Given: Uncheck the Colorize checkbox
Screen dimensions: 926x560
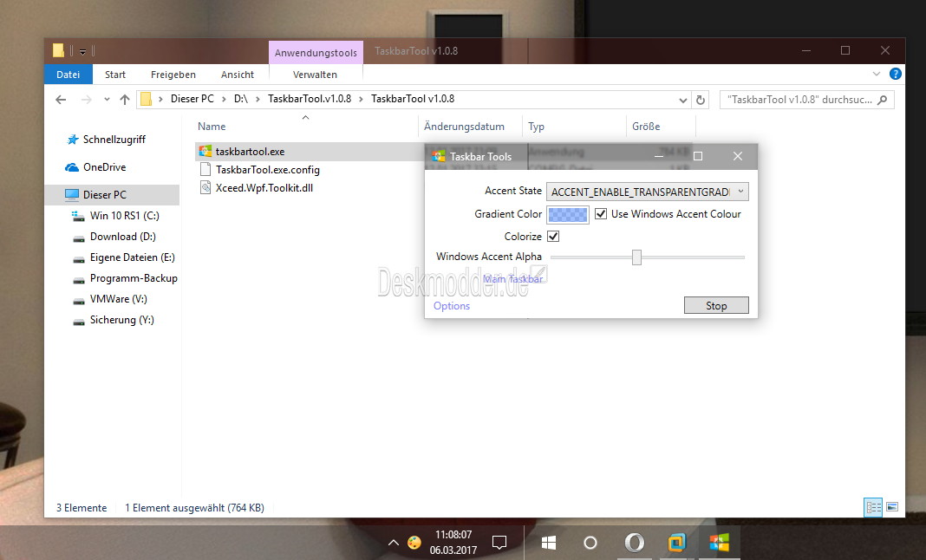Looking at the screenshot, I should (x=553, y=237).
